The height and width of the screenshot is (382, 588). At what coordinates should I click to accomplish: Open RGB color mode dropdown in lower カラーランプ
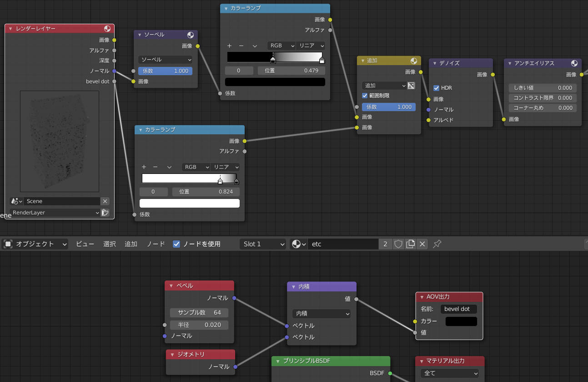pos(196,167)
